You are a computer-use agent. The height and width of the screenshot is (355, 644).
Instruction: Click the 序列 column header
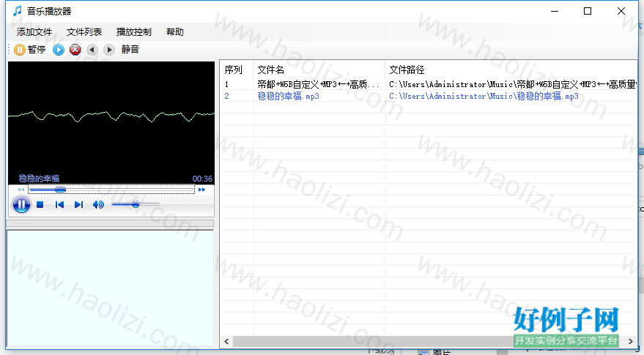(x=237, y=70)
